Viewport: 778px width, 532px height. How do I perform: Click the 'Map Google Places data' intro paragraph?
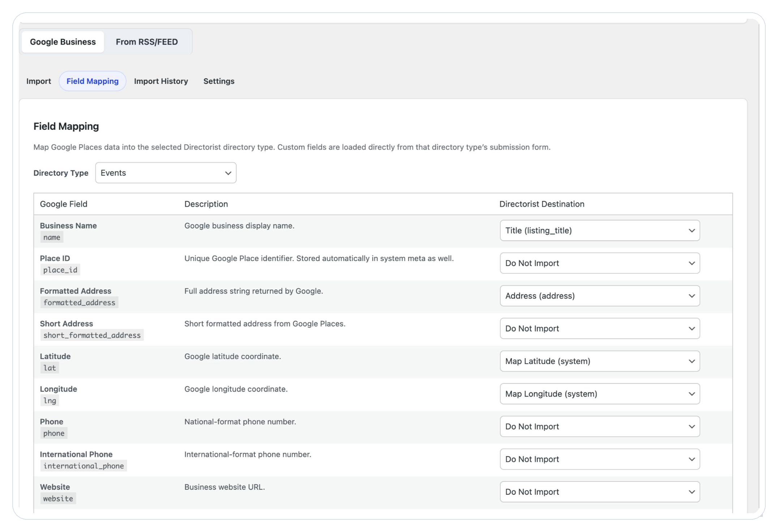(292, 147)
